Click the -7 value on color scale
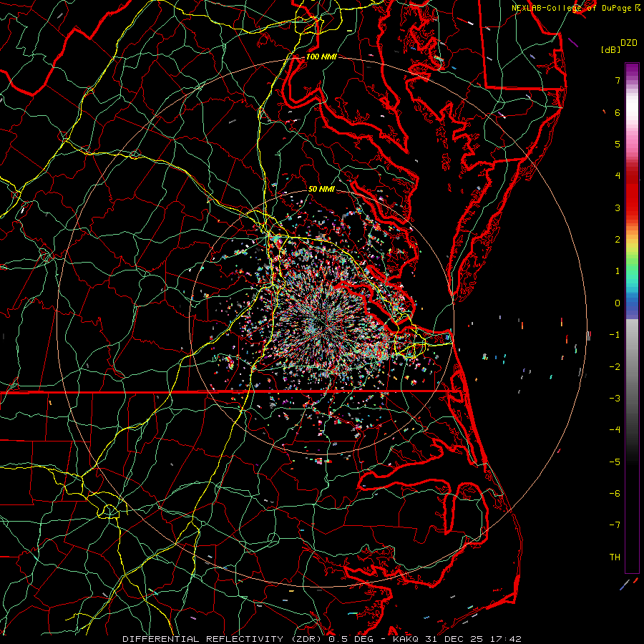Viewport: 644px width, 644px height. point(615,525)
